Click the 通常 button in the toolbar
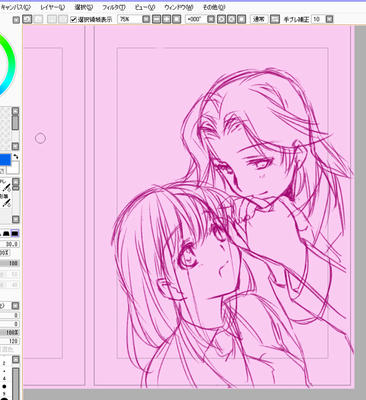 (x=258, y=19)
